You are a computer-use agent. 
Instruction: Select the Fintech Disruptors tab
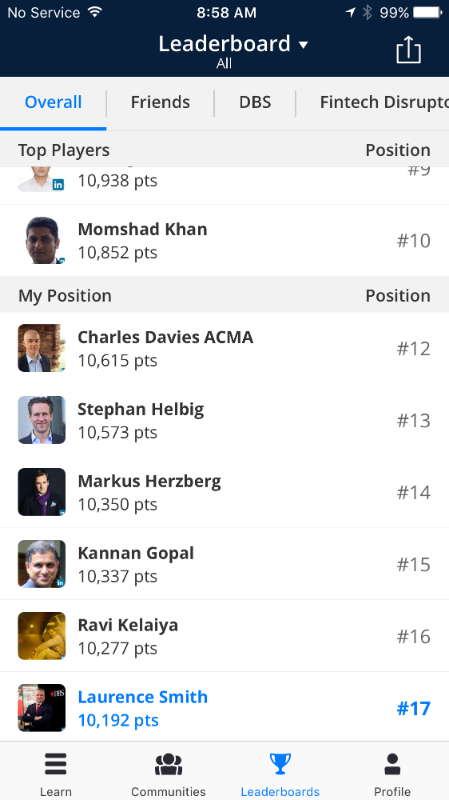click(x=384, y=103)
